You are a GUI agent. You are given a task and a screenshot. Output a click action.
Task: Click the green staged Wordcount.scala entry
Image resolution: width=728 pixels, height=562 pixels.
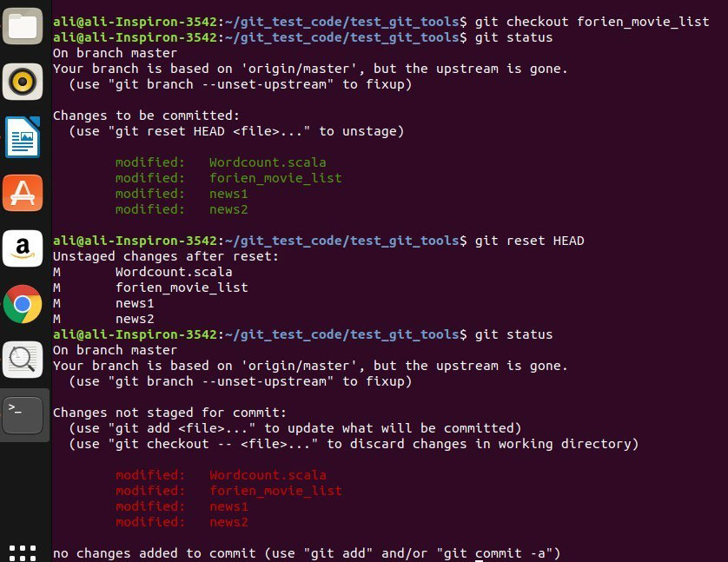268,162
